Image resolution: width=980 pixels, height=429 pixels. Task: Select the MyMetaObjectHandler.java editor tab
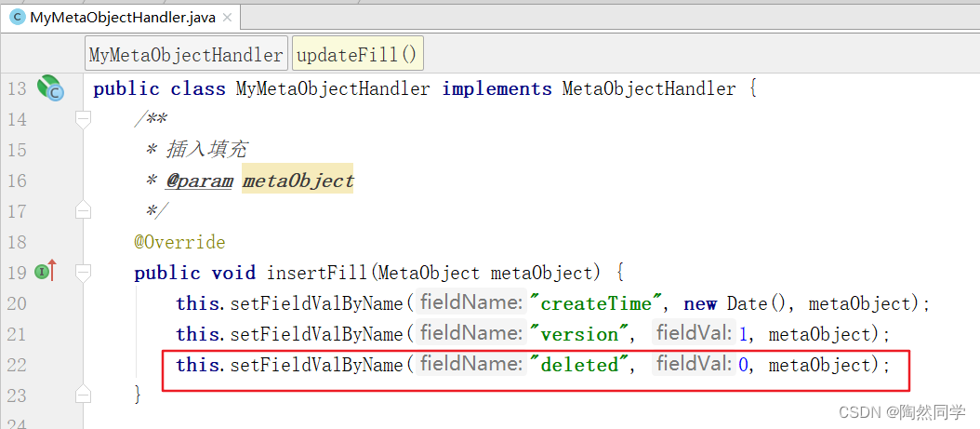[123, 18]
